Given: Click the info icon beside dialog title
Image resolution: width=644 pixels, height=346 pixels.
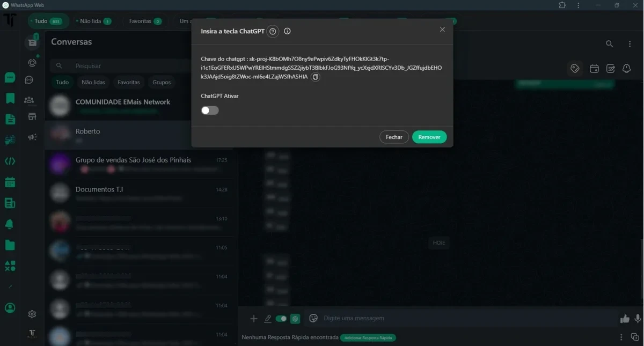Looking at the screenshot, I should point(287,31).
